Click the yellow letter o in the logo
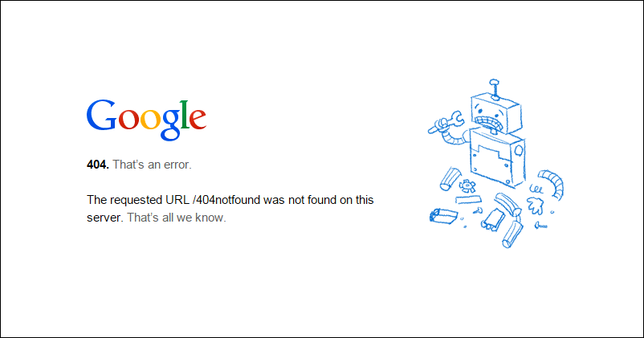 coord(150,119)
